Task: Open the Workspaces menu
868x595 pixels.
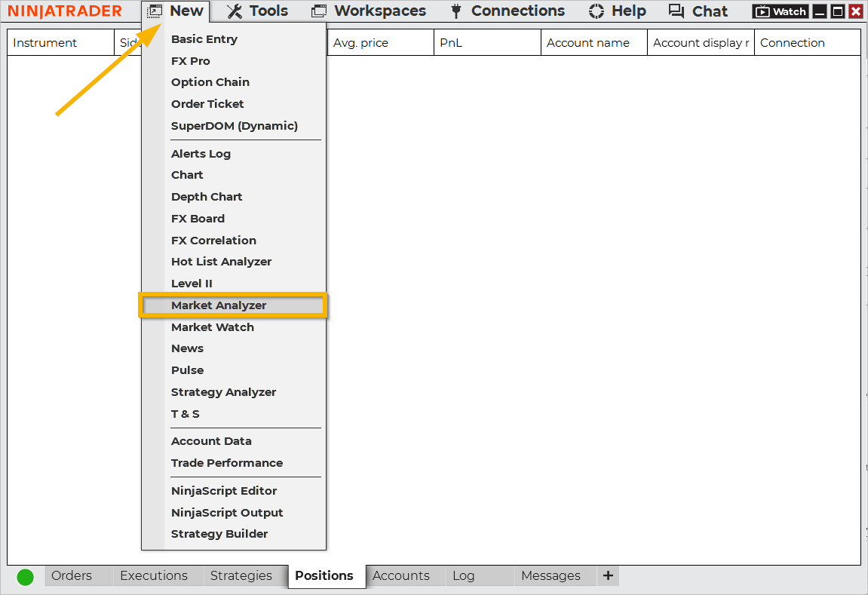Action: click(x=369, y=11)
